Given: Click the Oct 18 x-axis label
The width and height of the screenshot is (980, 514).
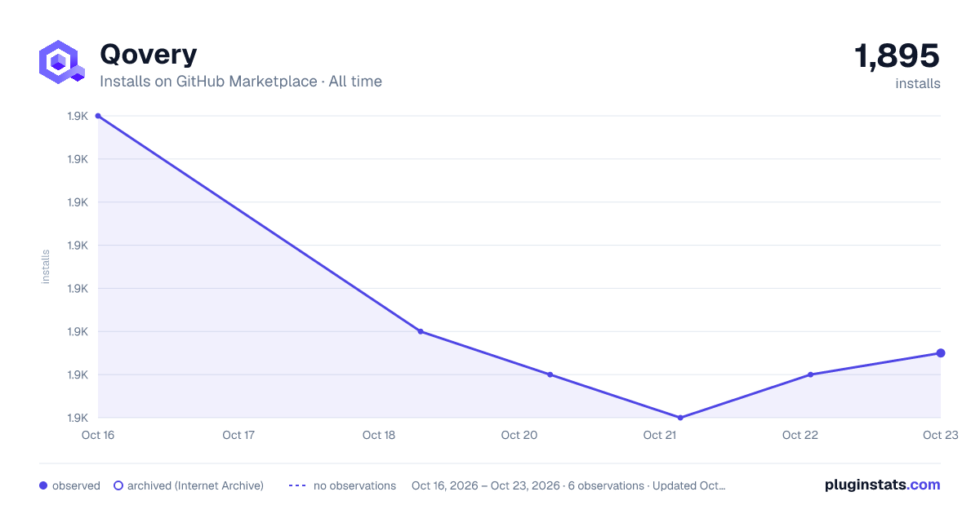Looking at the screenshot, I should point(379,435).
